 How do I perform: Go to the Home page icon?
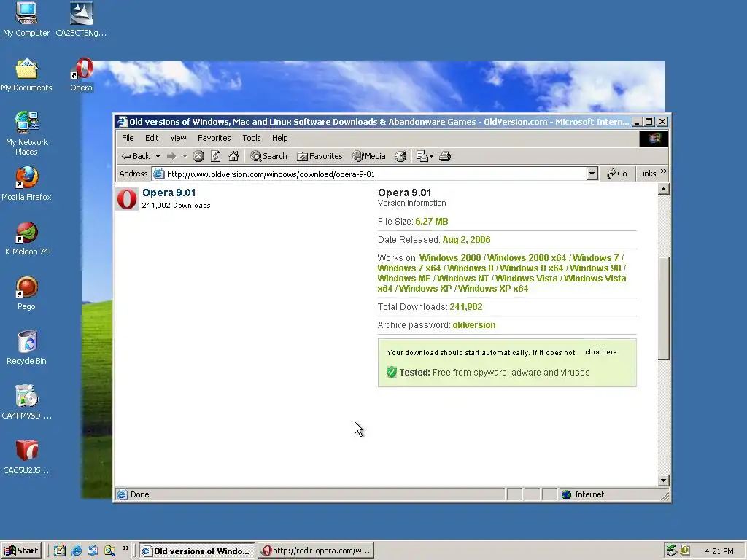coord(233,156)
